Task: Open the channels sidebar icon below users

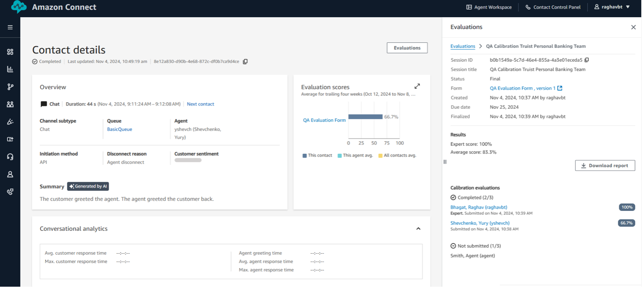Action: click(10, 122)
